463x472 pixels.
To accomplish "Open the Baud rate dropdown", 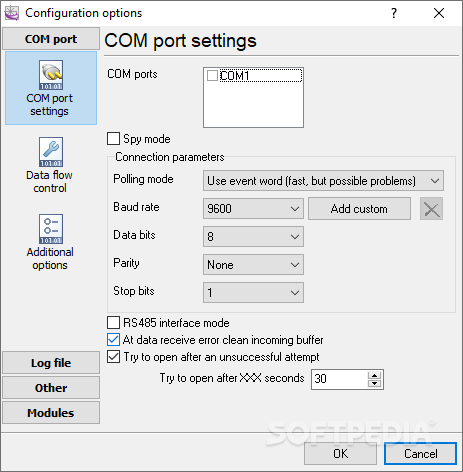I will click(x=253, y=209).
